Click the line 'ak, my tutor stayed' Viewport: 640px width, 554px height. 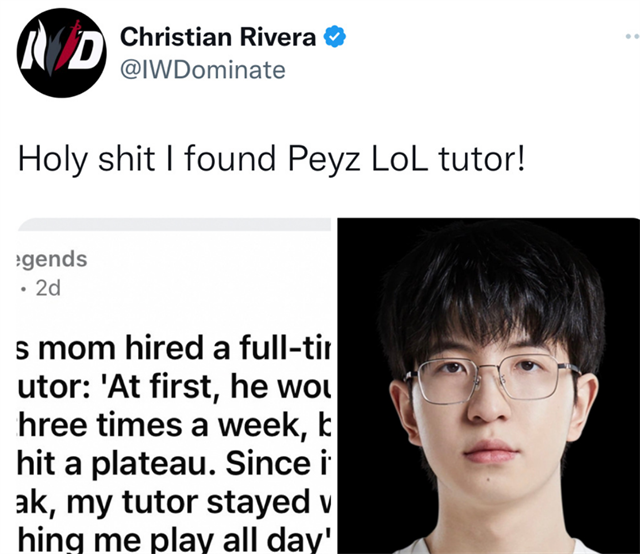[174, 502]
